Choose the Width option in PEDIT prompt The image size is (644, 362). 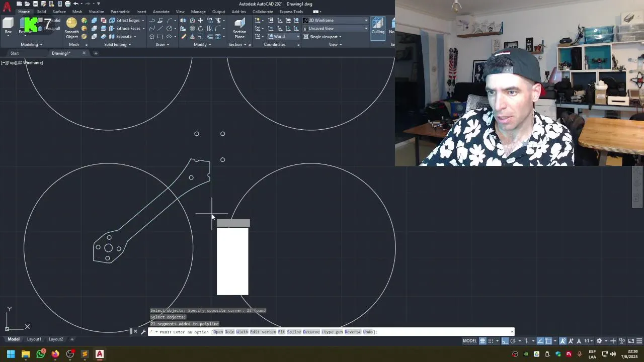coord(242,332)
